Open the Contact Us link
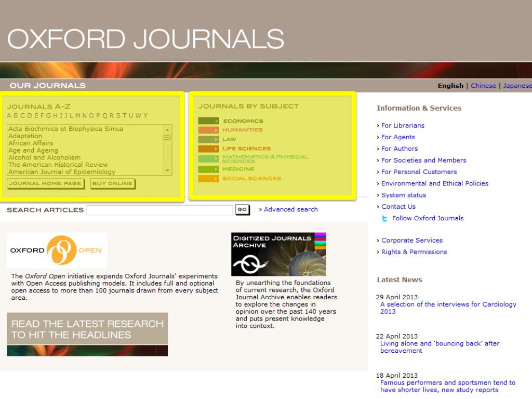The height and width of the screenshot is (399, 532). pyautogui.click(x=398, y=207)
